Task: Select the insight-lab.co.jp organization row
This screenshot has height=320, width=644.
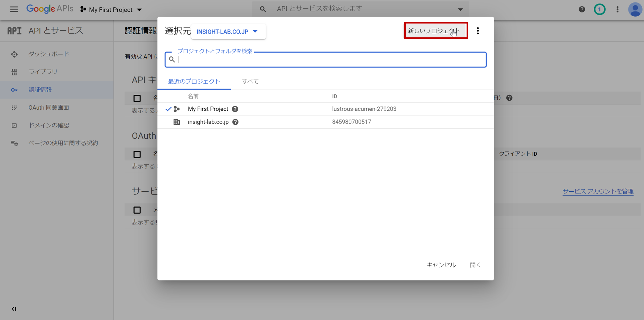Action: tap(325, 122)
